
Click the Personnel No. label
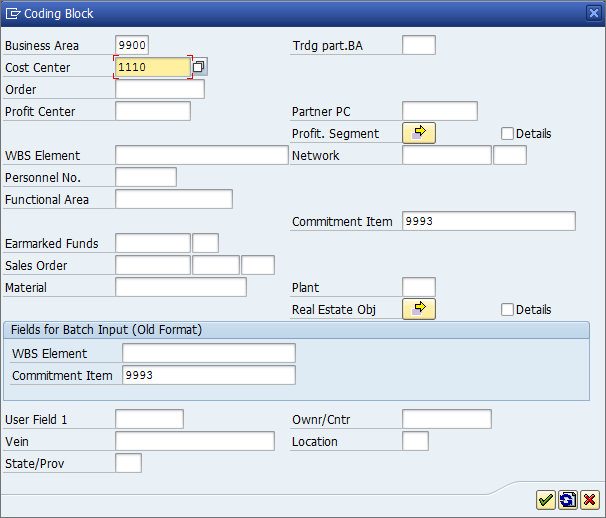point(43,178)
